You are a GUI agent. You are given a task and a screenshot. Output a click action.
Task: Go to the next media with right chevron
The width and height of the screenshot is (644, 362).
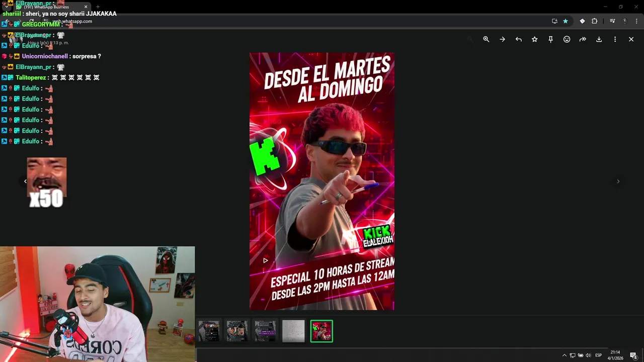(618, 182)
